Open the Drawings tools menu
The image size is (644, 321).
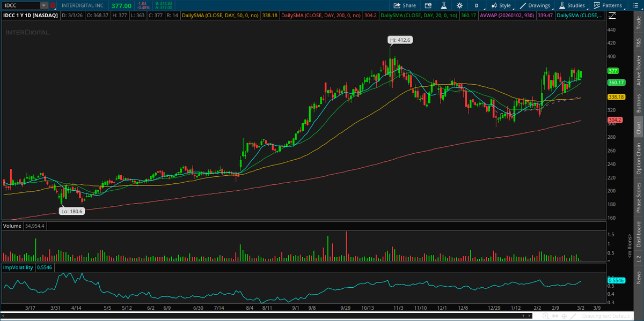click(535, 5)
